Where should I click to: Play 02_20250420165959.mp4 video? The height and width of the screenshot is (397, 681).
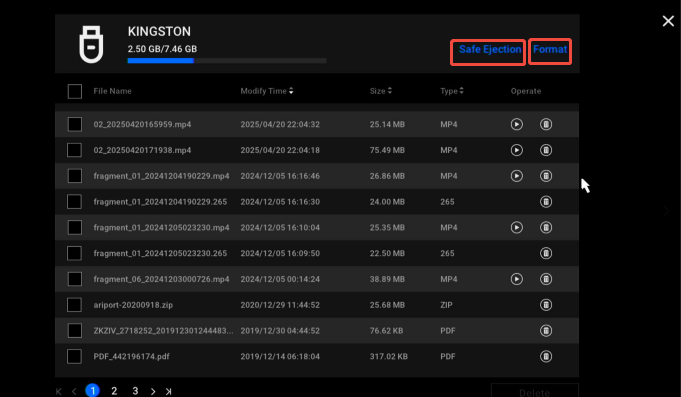click(516, 124)
